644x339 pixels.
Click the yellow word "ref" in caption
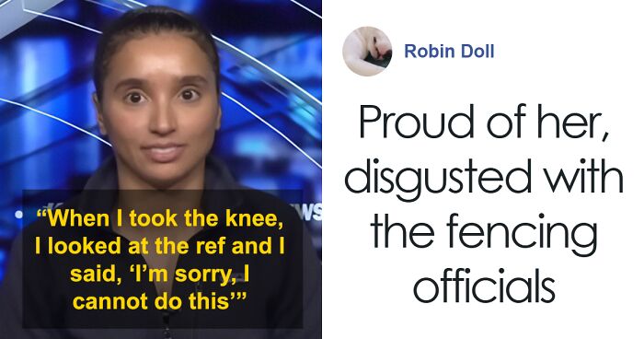[x=214, y=246]
